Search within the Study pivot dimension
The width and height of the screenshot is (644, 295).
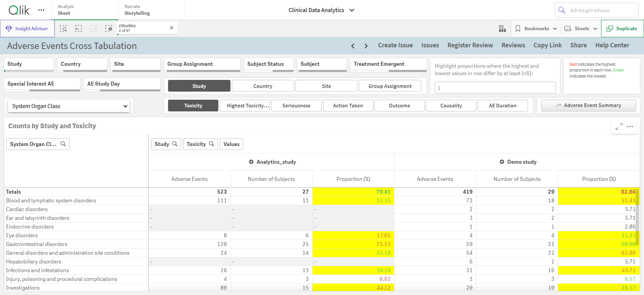click(x=175, y=144)
